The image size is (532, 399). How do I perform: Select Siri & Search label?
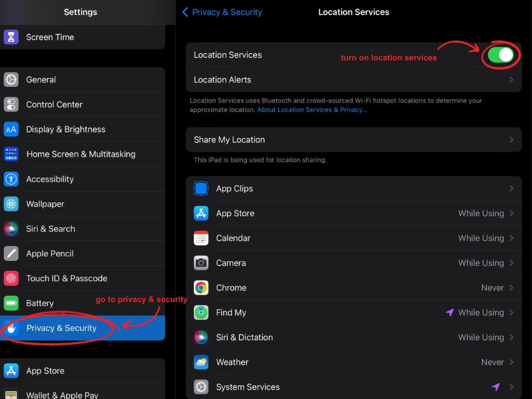click(x=50, y=229)
